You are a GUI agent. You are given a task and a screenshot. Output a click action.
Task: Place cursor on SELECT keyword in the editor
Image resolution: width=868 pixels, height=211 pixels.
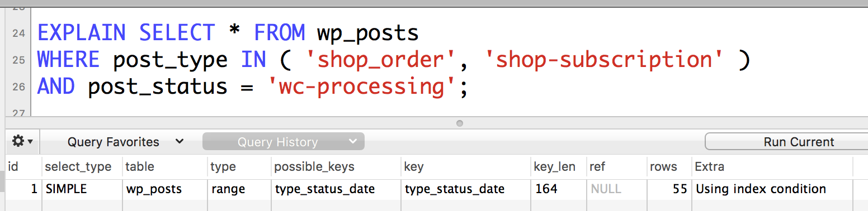click(x=177, y=33)
